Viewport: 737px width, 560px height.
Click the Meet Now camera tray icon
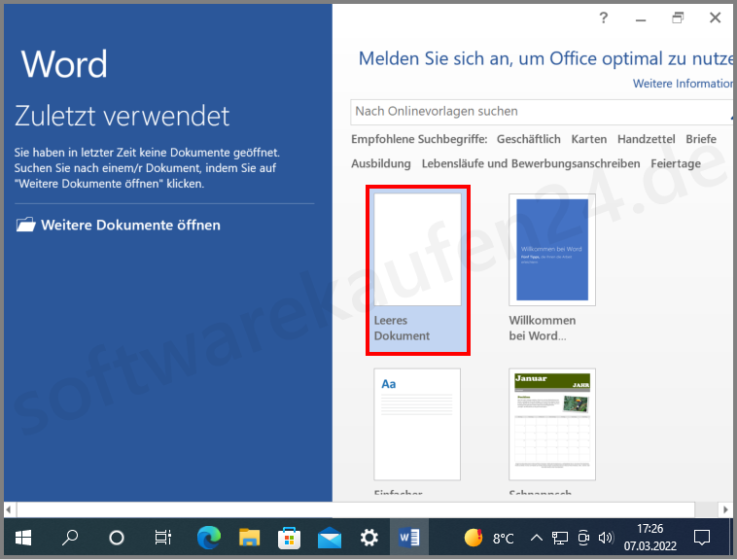[583, 538]
